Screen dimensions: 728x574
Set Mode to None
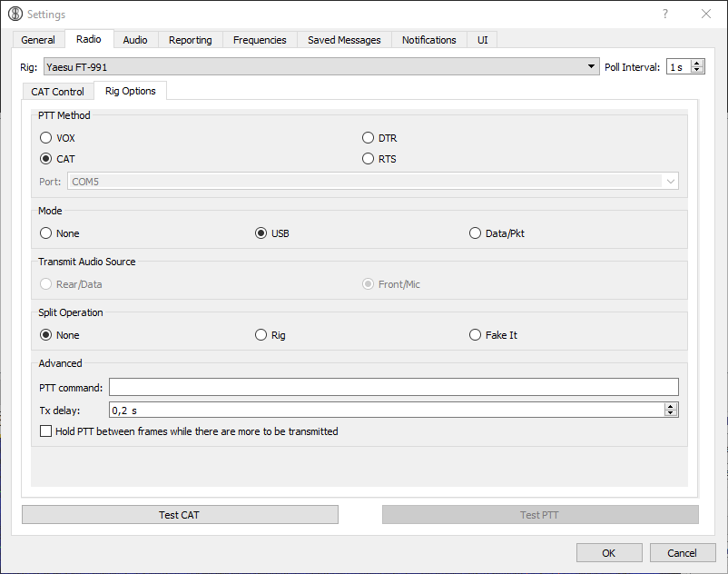(46, 233)
